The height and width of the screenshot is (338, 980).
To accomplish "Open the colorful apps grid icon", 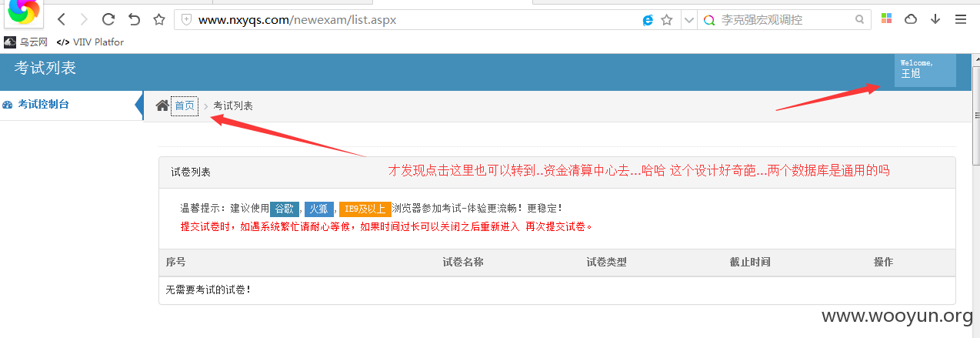I will coord(887,19).
